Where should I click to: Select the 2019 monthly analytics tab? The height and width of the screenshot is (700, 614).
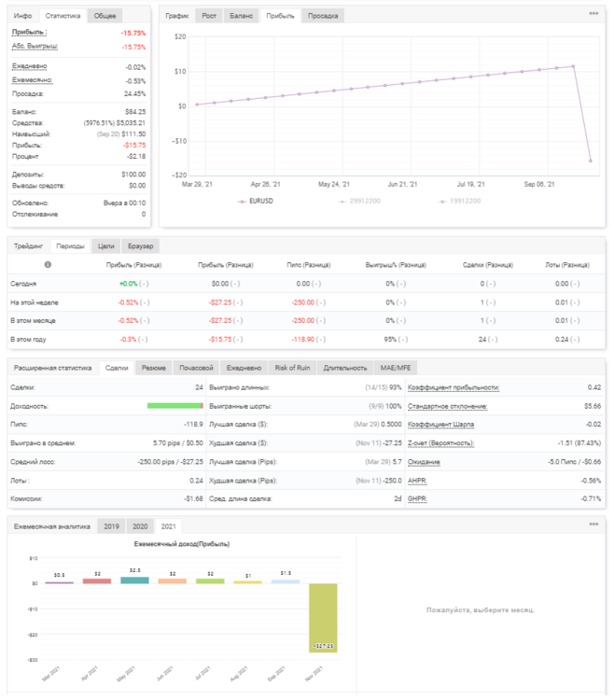click(112, 526)
